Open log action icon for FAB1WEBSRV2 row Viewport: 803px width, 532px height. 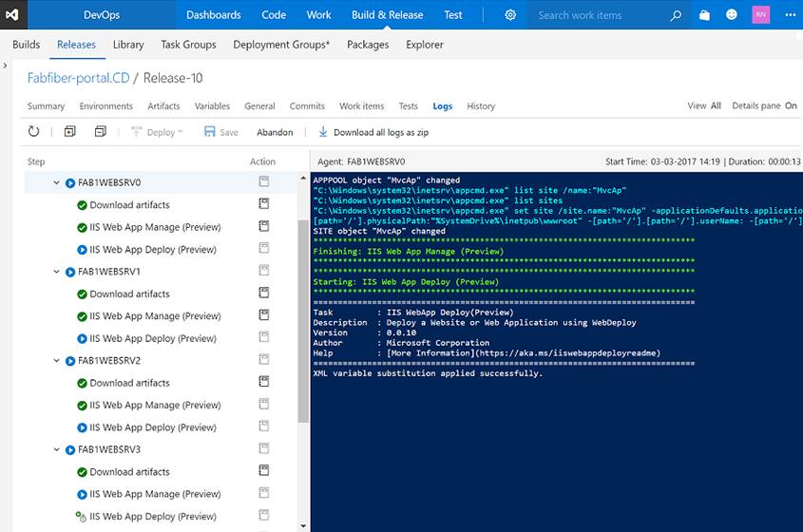[x=264, y=359]
